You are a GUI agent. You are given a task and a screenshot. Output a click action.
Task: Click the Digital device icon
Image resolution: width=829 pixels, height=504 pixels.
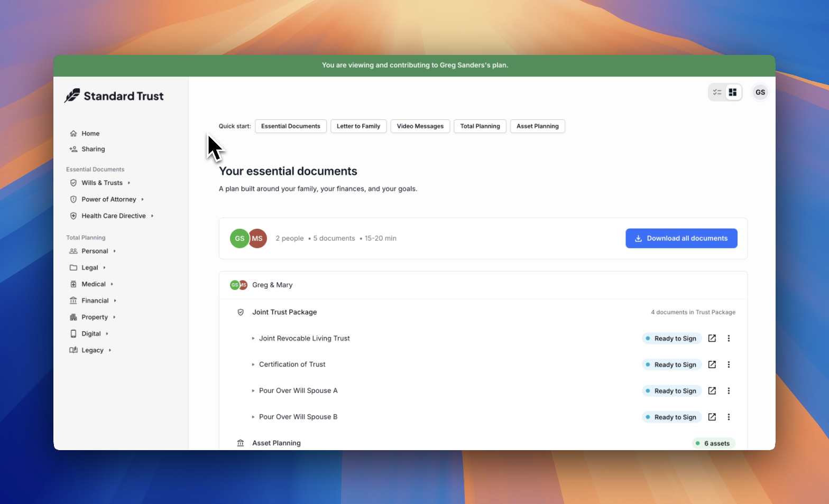coord(73,334)
